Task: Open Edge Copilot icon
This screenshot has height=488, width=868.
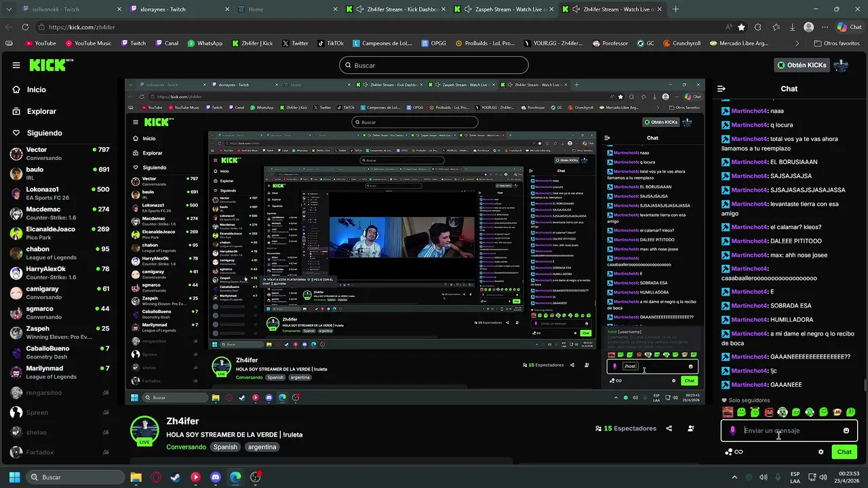Action: [x=841, y=27]
